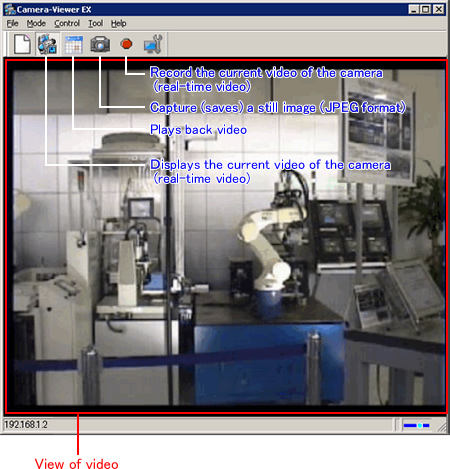Open the Control menu
This screenshot has width=450, height=469.
pyautogui.click(x=67, y=24)
